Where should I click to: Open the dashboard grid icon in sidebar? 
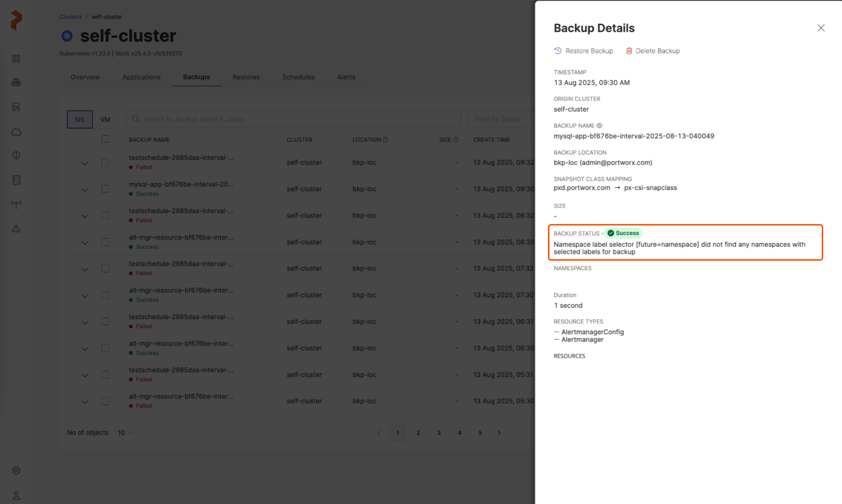point(16,59)
